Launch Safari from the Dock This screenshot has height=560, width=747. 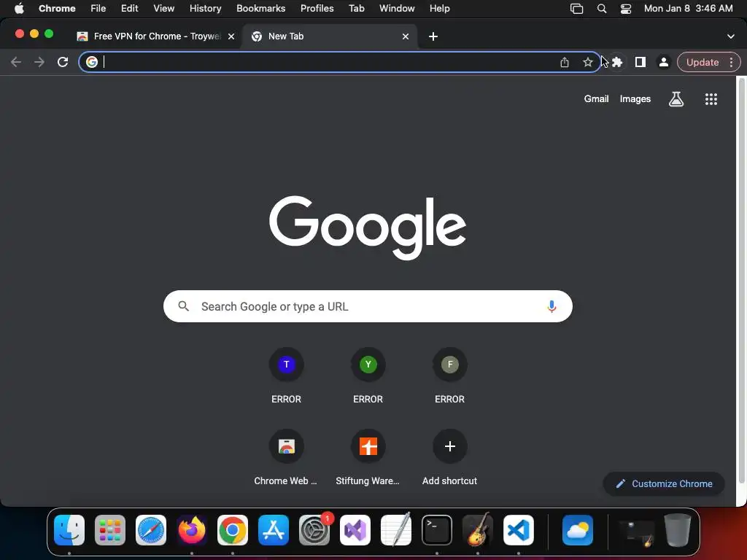tap(151, 530)
